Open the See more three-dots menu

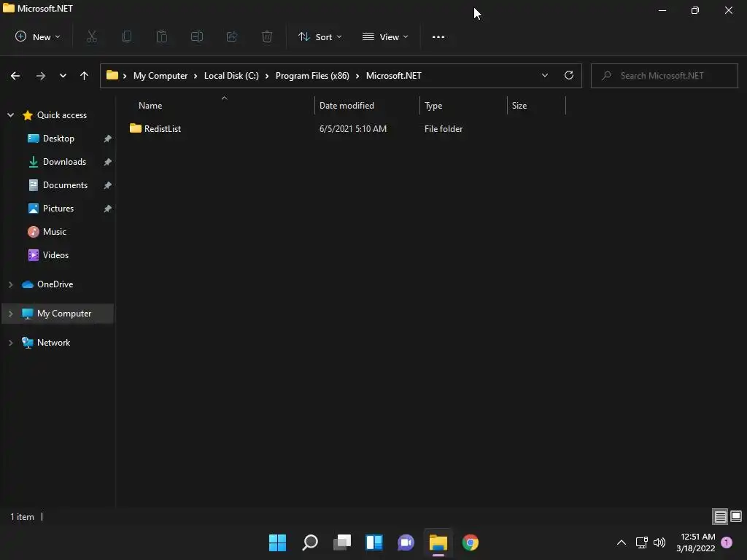pyautogui.click(x=438, y=36)
